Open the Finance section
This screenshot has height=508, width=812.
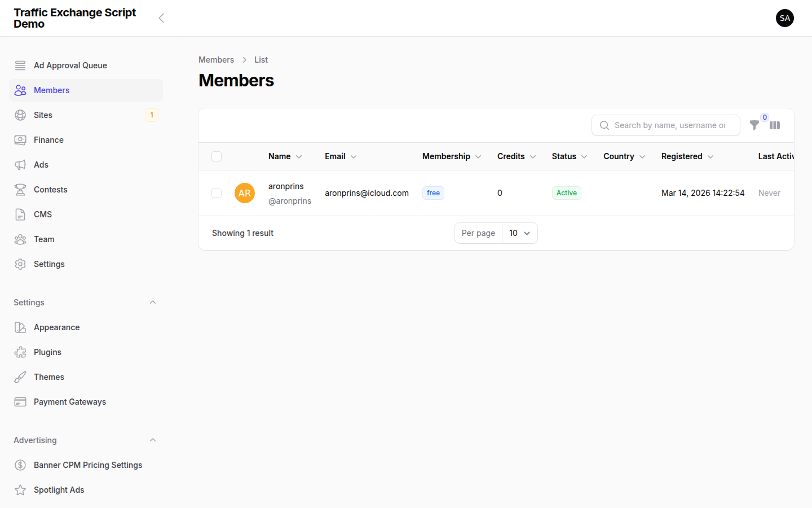[x=50, y=139]
